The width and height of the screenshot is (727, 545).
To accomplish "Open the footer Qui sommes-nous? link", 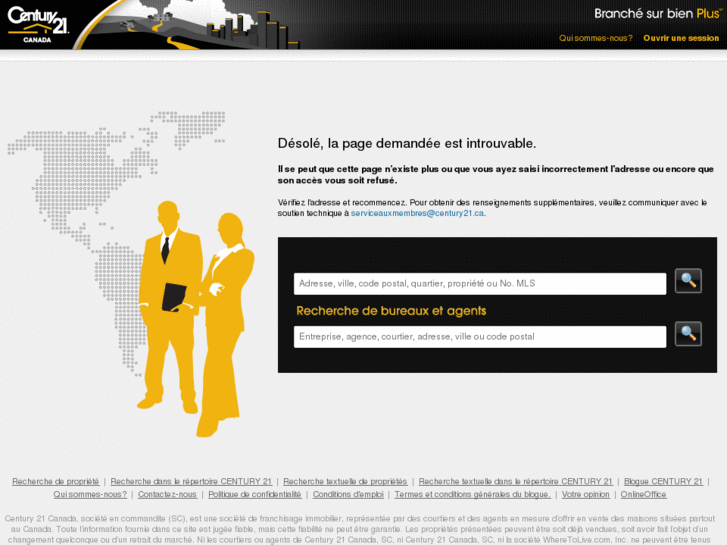I will pos(90,494).
